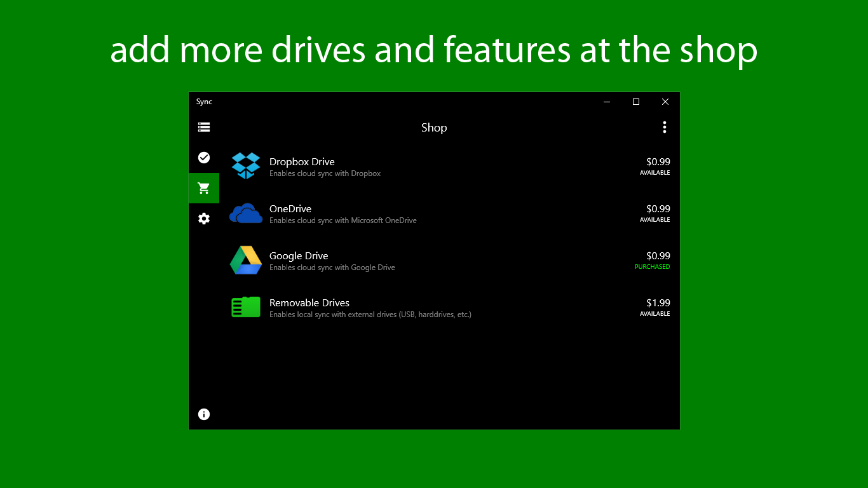Open Settings via the gear icon
Viewport: 868px width, 488px height.
(x=204, y=219)
